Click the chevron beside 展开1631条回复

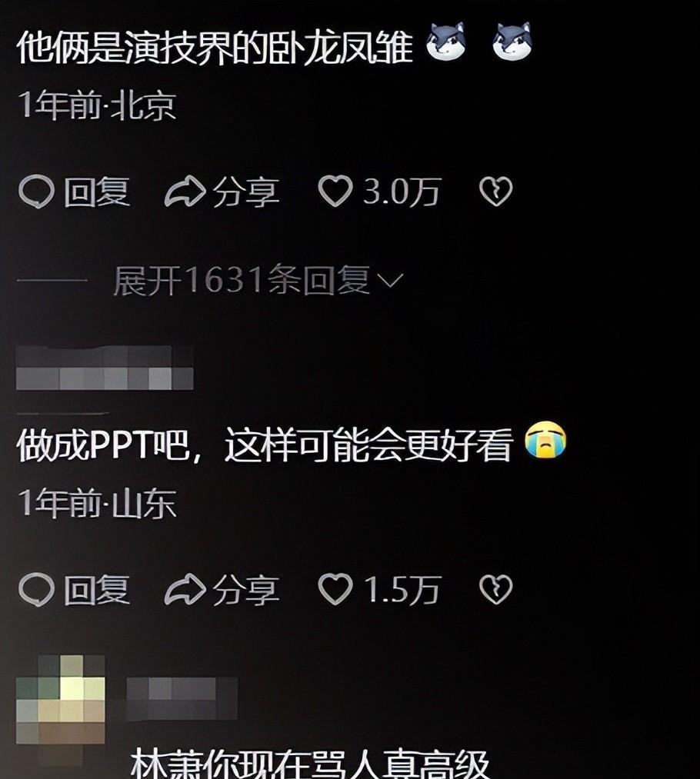point(390,281)
